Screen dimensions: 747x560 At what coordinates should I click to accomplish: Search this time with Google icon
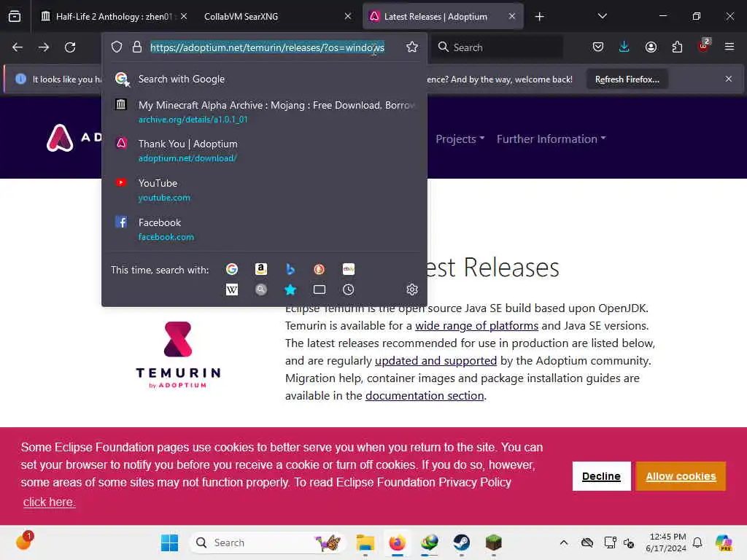(x=232, y=270)
